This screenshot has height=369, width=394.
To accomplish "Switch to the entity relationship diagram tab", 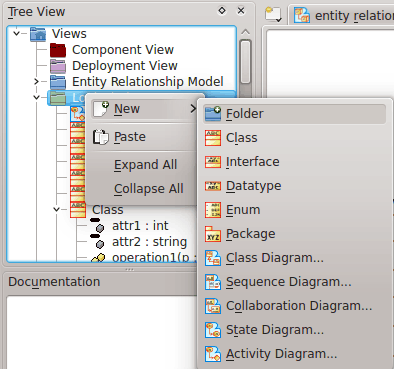I will tap(342, 15).
